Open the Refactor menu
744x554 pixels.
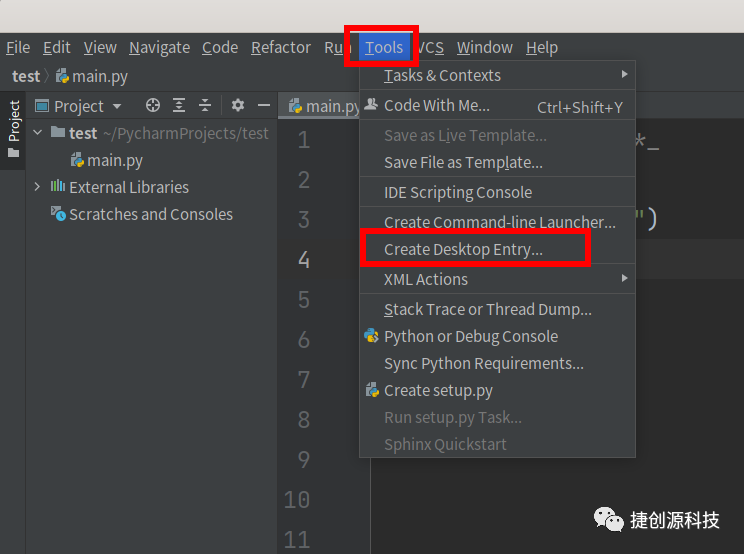pos(281,47)
